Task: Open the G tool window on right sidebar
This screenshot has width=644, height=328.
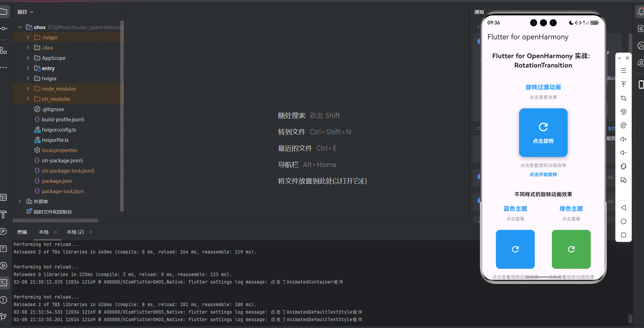Action: click(641, 29)
